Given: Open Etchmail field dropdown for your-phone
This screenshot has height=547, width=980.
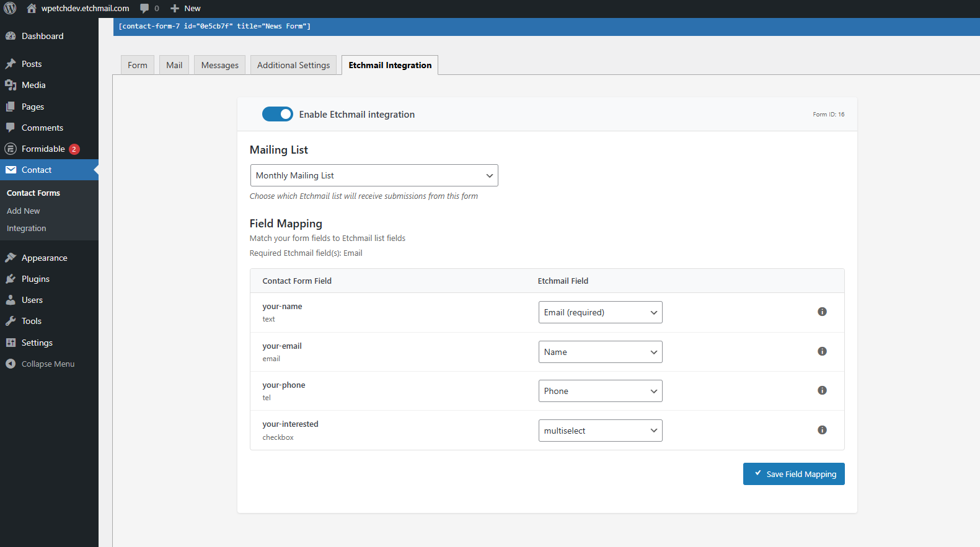Looking at the screenshot, I should click(600, 391).
